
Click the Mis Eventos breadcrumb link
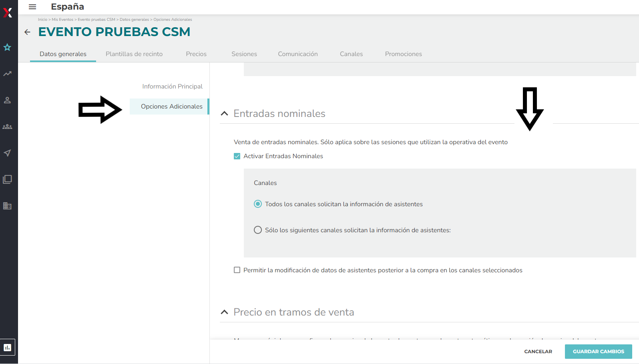(x=62, y=20)
